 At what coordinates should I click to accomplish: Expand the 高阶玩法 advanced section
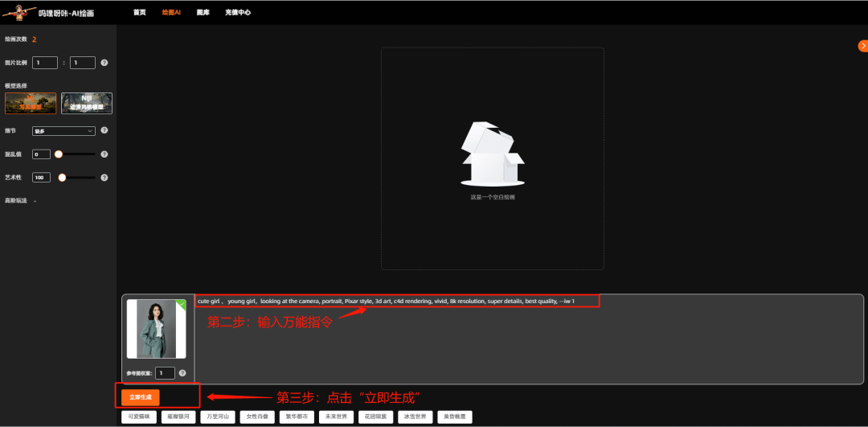(x=20, y=200)
